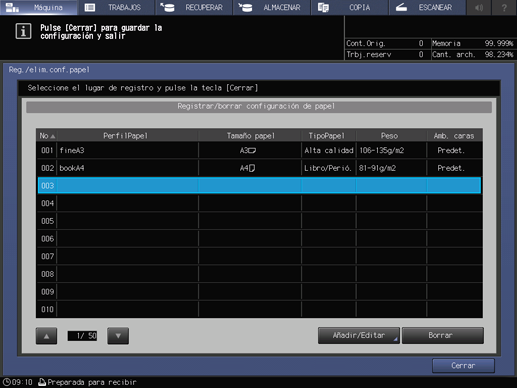Screen dimensions: 517x388
Task: Click the A3 paper size cell
Action: (250, 150)
